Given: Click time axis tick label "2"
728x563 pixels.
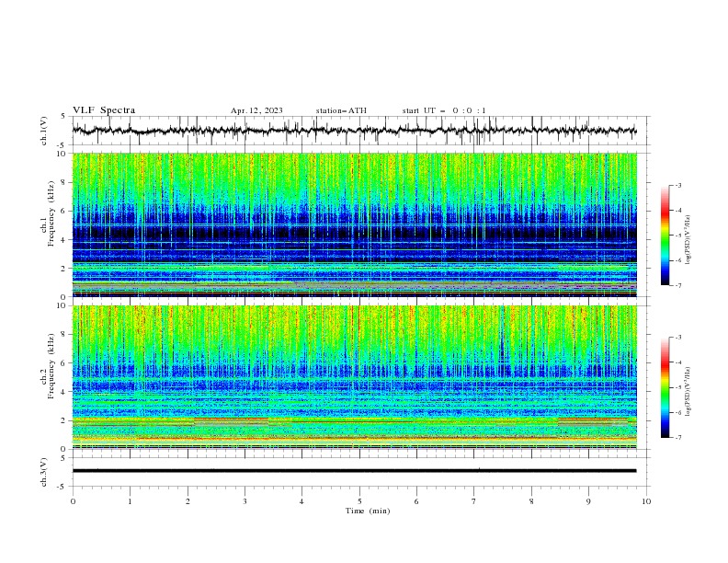Looking at the screenshot, I should click(x=188, y=501).
